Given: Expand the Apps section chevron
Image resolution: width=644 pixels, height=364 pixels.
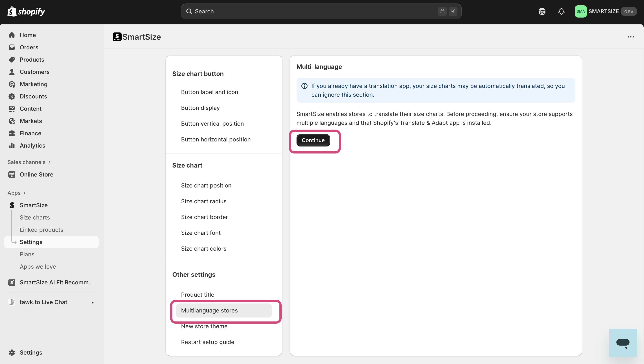Looking at the screenshot, I should [25, 193].
